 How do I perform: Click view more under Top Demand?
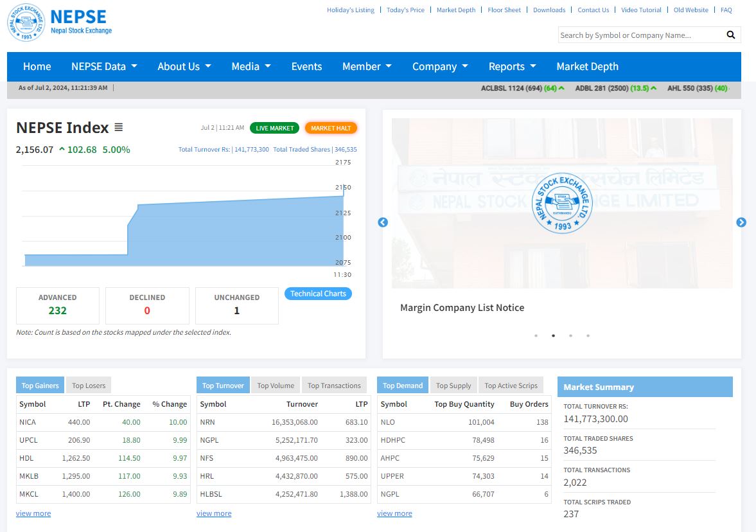394,513
